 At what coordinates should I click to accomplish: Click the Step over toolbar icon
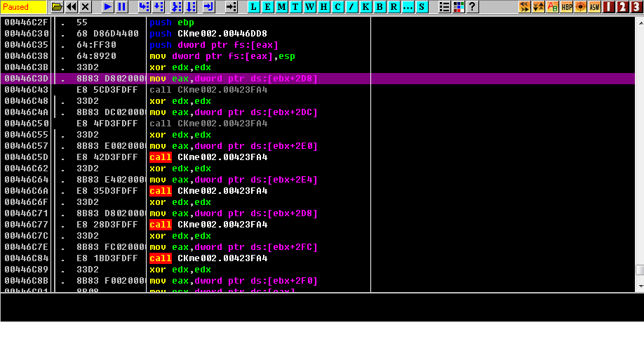coord(158,6)
